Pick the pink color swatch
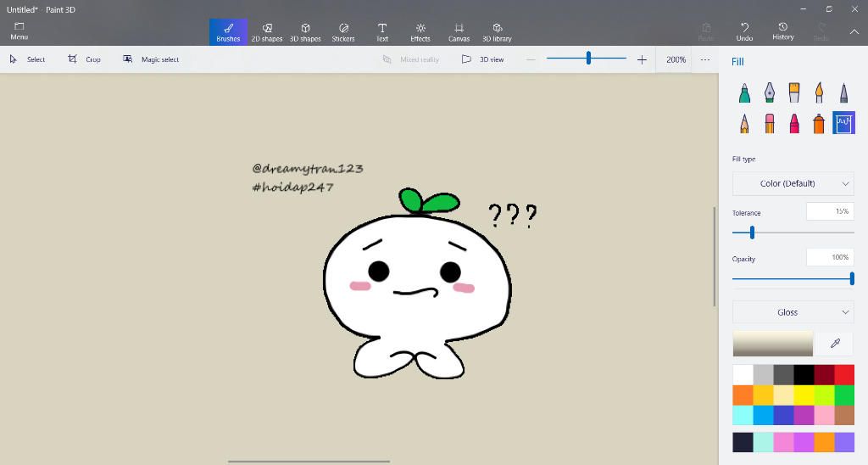The width and height of the screenshot is (868, 465). click(824, 415)
